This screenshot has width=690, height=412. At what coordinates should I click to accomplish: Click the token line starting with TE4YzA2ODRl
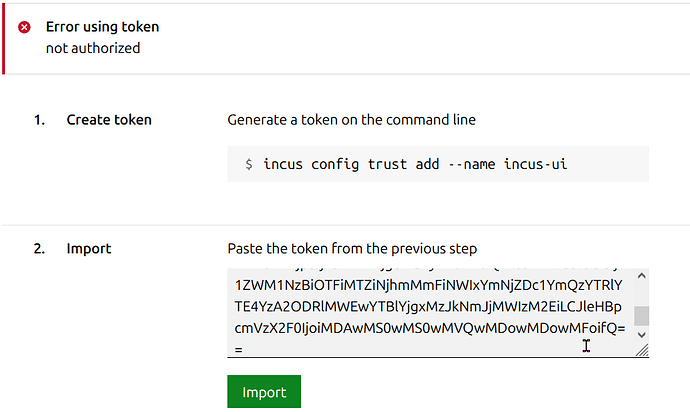tap(427, 306)
